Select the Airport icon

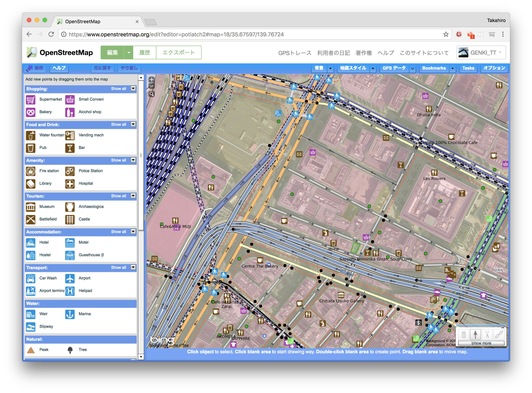click(70, 278)
